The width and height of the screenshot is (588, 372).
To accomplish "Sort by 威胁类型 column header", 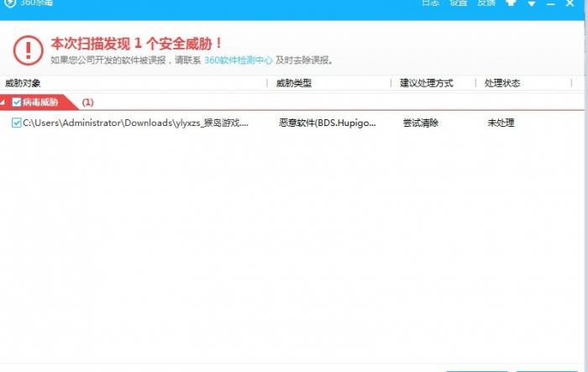I will click(x=294, y=83).
